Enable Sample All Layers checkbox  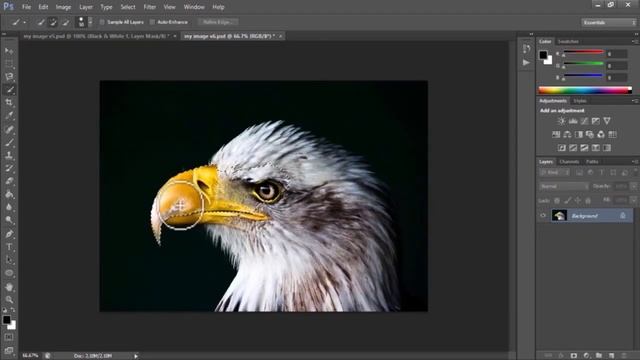point(102,22)
